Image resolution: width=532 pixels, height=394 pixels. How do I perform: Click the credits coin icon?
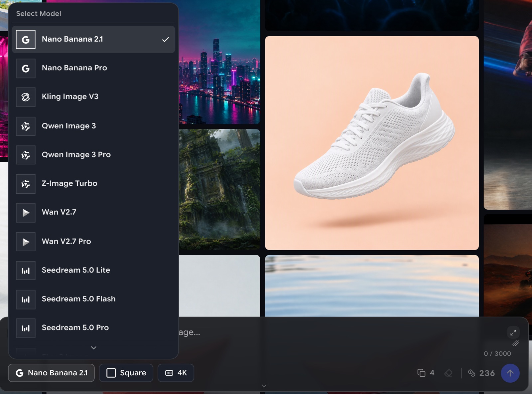click(x=471, y=373)
